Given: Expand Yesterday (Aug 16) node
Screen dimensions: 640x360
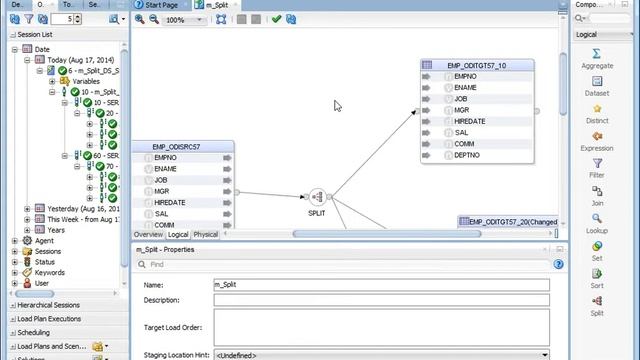Looking at the screenshot, I should tap(27, 209).
